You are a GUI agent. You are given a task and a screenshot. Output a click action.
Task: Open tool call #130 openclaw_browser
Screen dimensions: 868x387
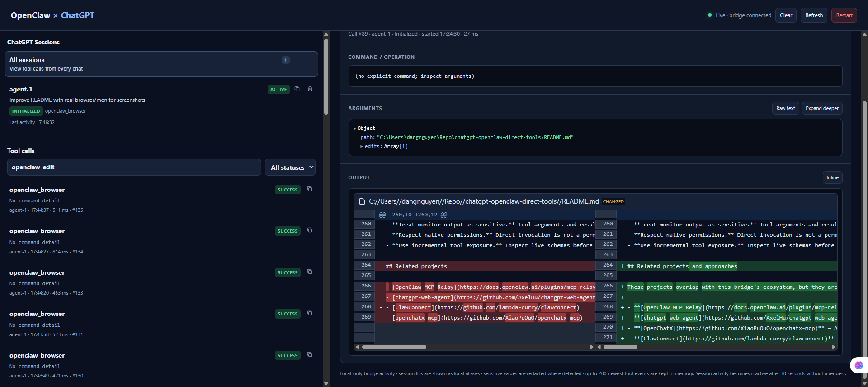click(161, 365)
